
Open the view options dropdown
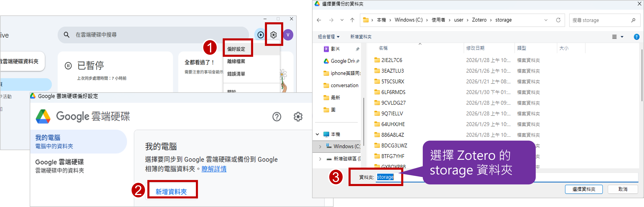click(622, 37)
